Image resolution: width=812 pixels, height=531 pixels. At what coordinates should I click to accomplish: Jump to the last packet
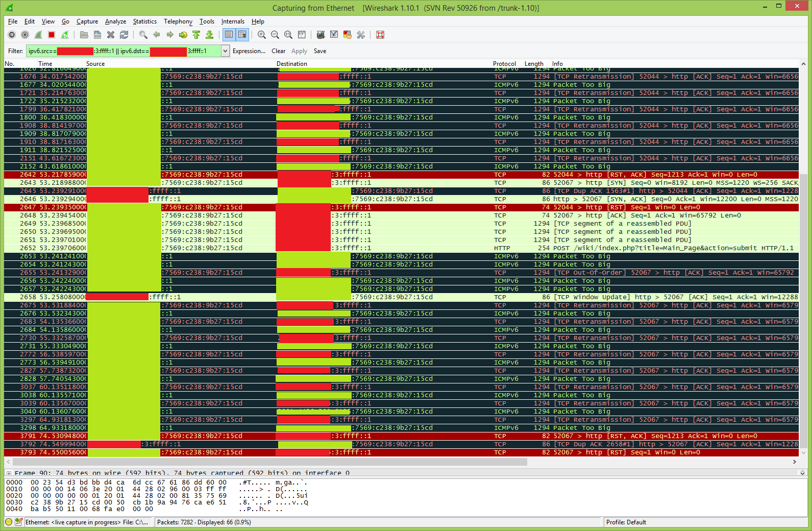210,35
